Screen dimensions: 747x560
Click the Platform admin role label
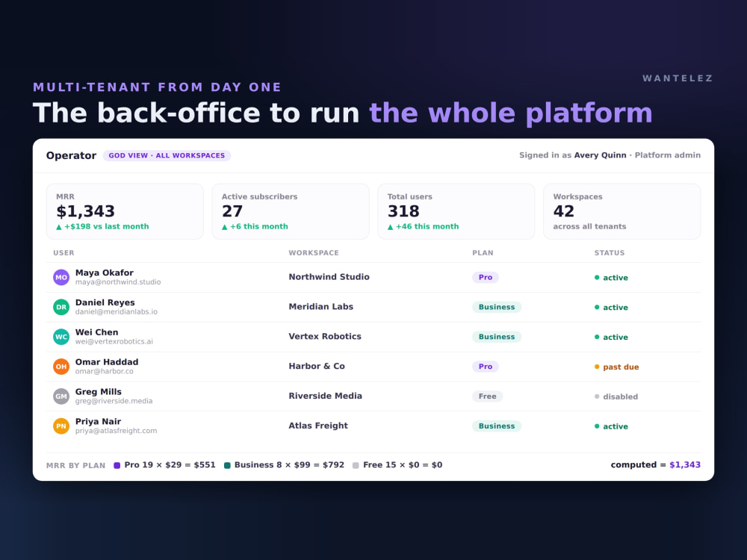click(x=667, y=155)
